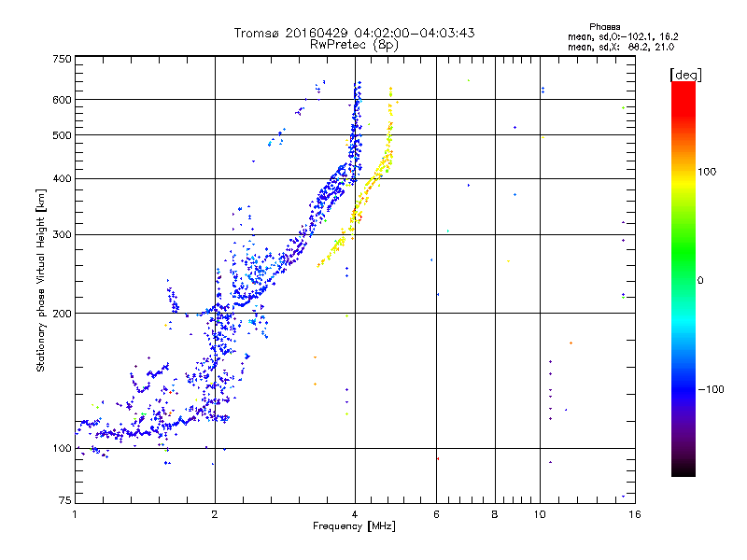Click the x-axis tick label '4'

(x=355, y=514)
